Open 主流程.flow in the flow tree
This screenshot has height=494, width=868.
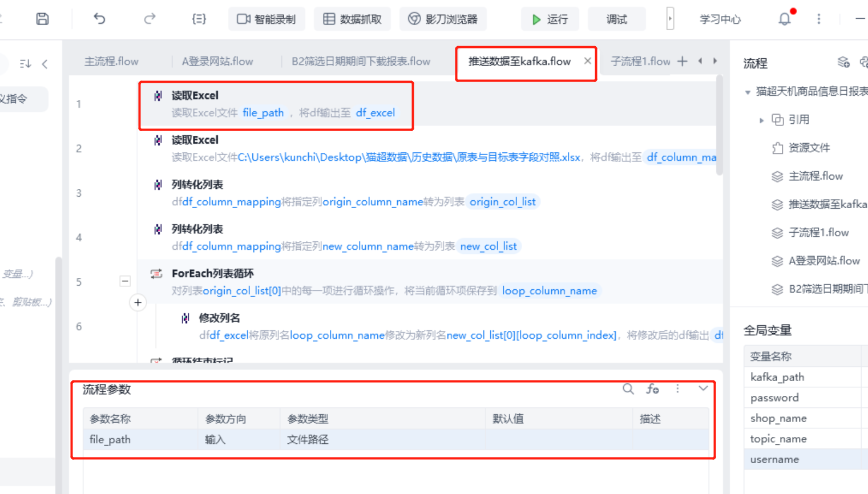tap(815, 176)
